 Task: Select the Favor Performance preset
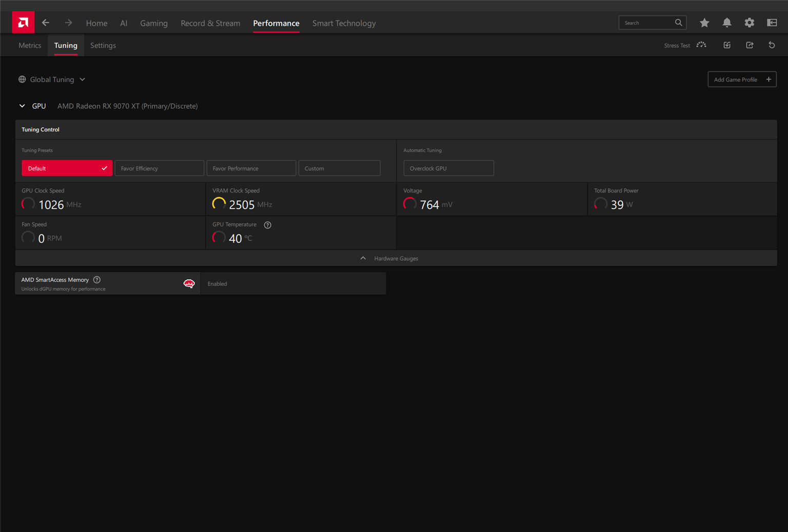point(251,168)
